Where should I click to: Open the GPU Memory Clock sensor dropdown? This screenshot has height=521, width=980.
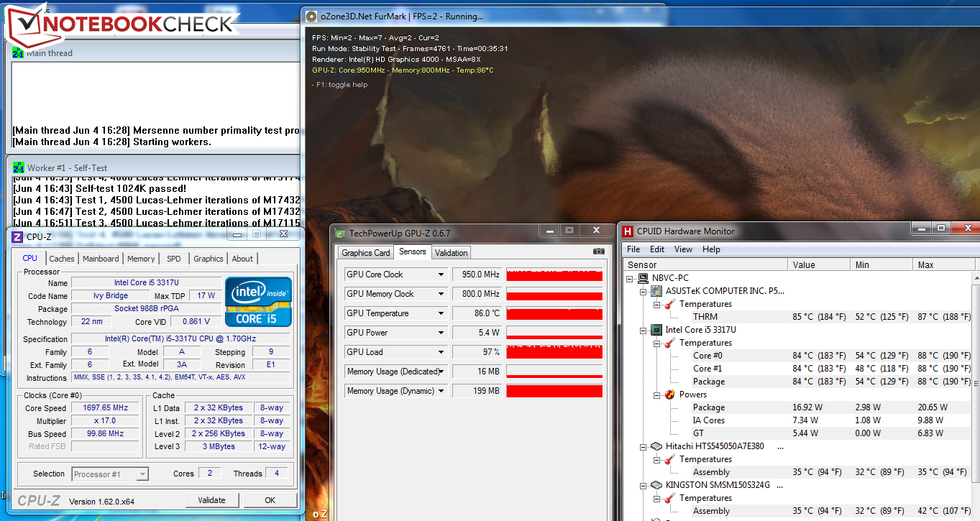pos(441,294)
